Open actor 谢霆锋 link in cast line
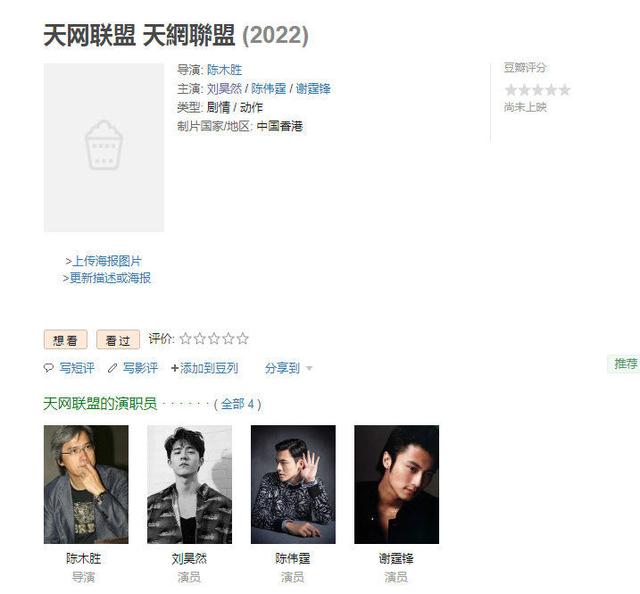The image size is (640, 594). 313,89
